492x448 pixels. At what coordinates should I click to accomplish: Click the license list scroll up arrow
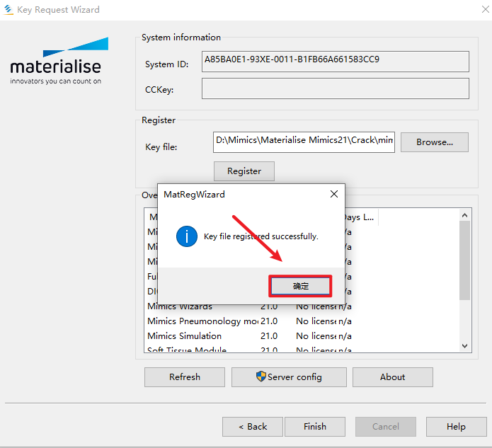pos(465,215)
